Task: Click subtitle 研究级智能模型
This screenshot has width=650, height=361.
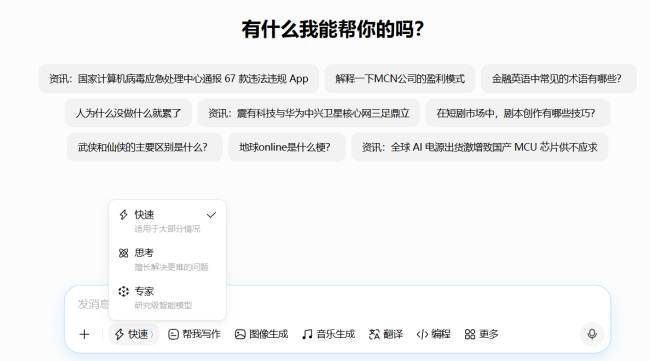Action: (163, 305)
